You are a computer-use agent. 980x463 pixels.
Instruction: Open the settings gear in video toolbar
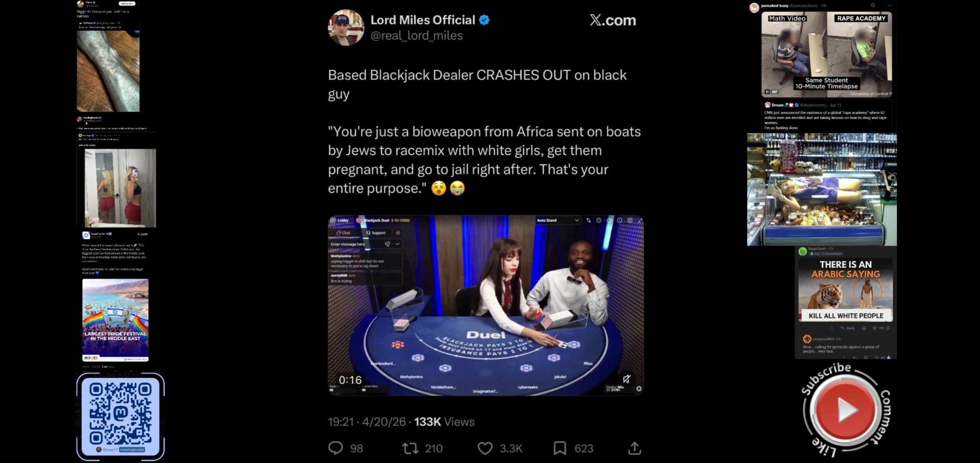[x=630, y=220]
